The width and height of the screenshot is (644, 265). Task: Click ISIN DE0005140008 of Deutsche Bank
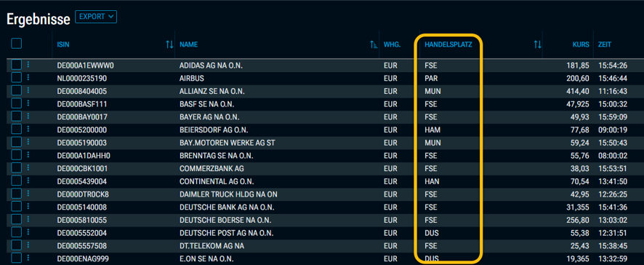pyautogui.click(x=82, y=207)
